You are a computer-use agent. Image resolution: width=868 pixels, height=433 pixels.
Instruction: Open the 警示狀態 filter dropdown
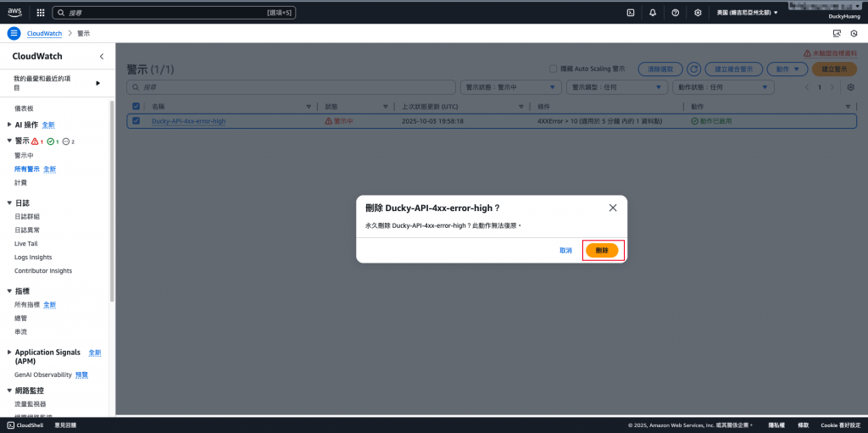click(x=511, y=87)
